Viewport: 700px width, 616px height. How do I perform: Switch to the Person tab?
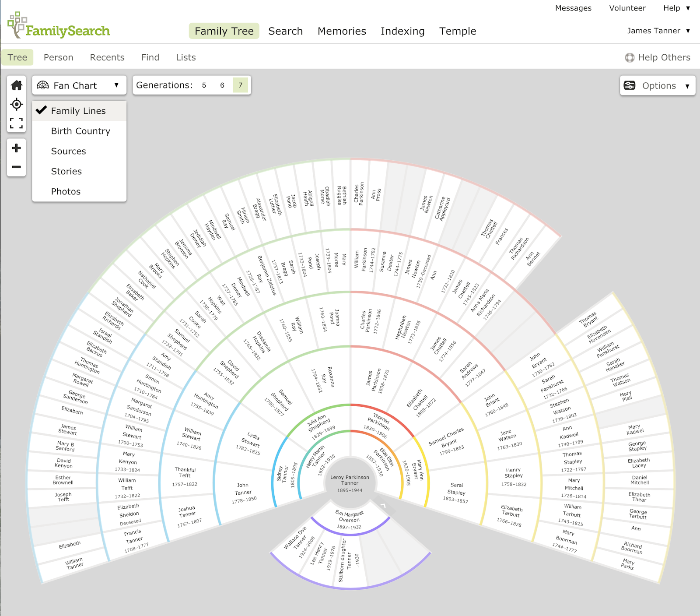tap(58, 57)
